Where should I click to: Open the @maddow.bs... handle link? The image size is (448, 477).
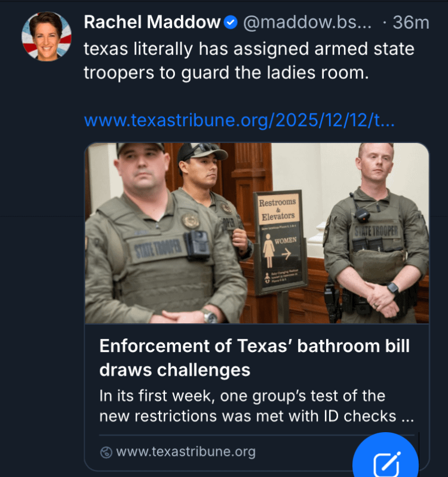(x=307, y=23)
